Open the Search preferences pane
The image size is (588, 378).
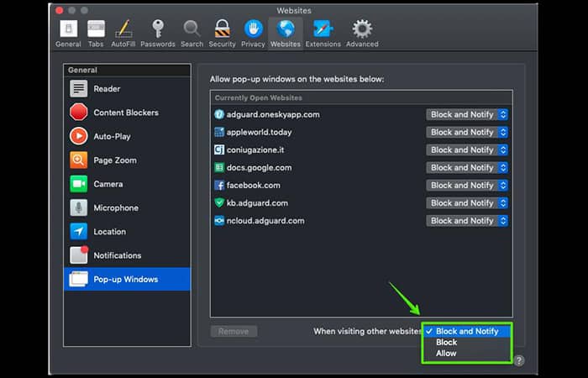coord(192,34)
